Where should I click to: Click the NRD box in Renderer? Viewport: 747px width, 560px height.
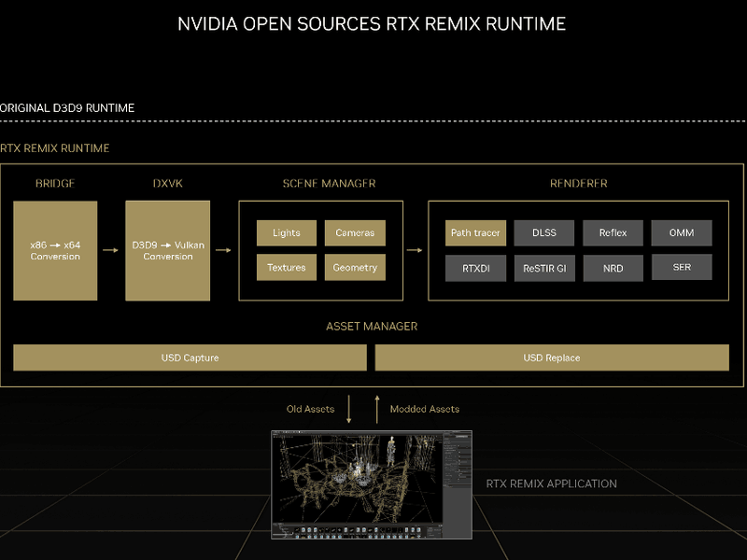click(x=613, y=268)
